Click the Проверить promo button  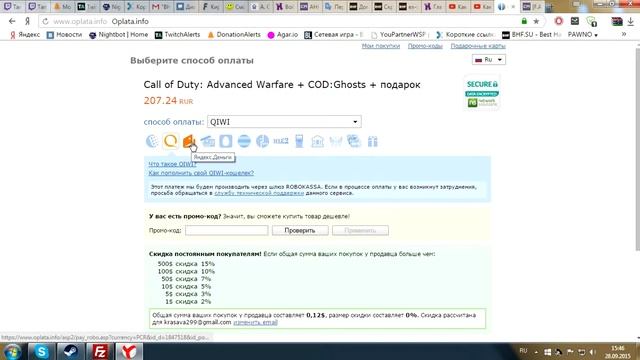pos(300,231)
